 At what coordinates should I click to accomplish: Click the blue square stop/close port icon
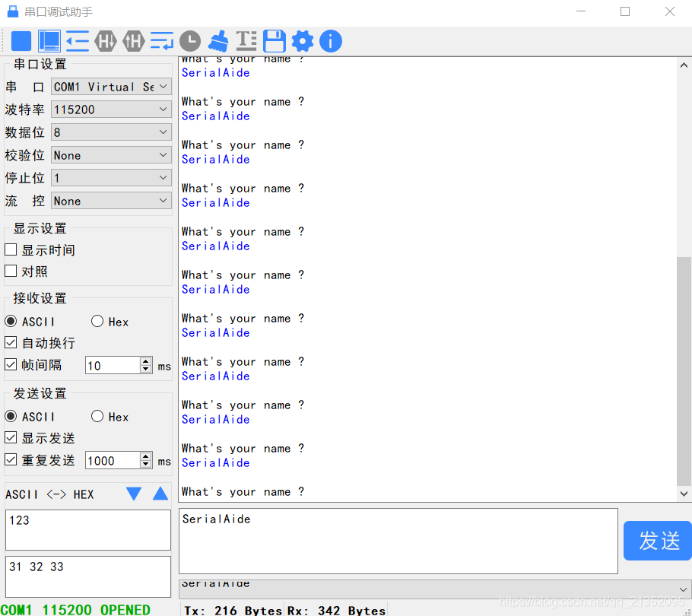pos(21,42)
